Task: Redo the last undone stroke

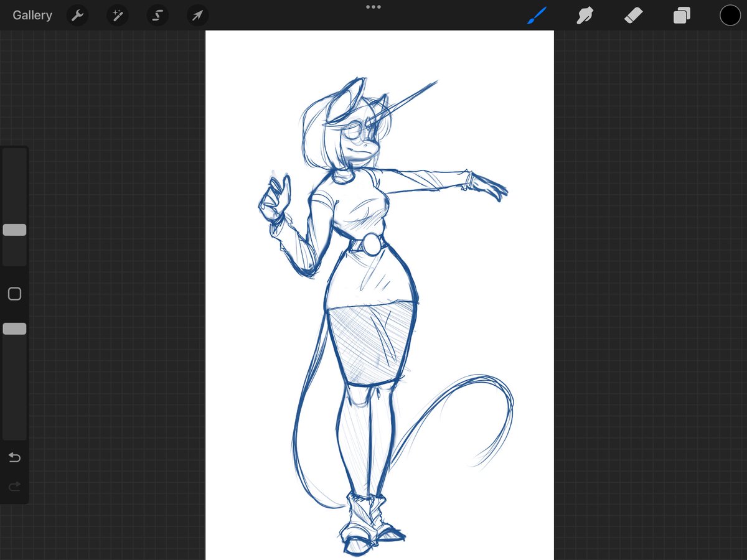Action: 14,485
